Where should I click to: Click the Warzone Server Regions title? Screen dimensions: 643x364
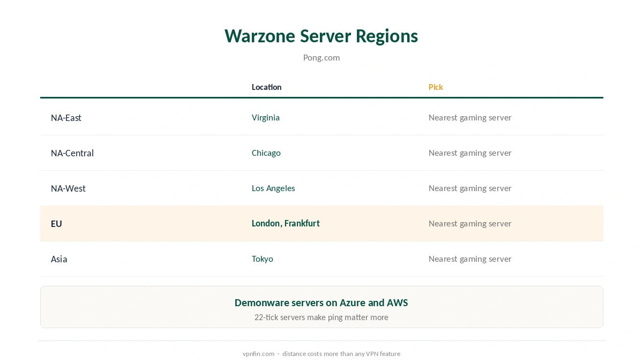[x=322, y=36]
